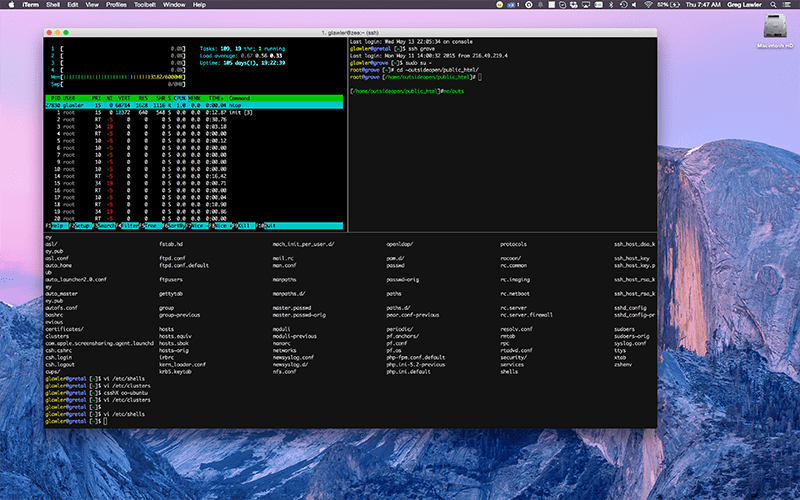Open the Apple menu
This screenshot has height=500, width=800.
coord(11,5)
